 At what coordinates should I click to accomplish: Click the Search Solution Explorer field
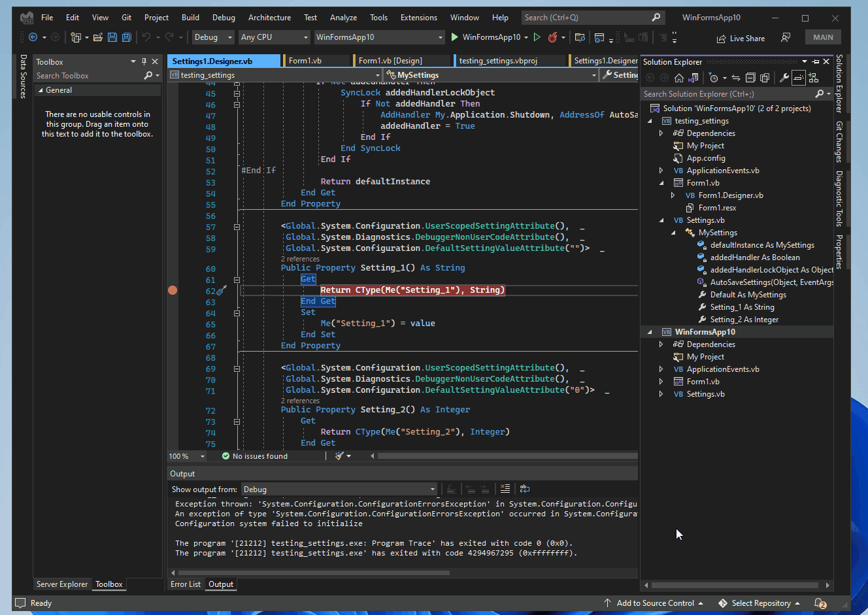point(719,93)
